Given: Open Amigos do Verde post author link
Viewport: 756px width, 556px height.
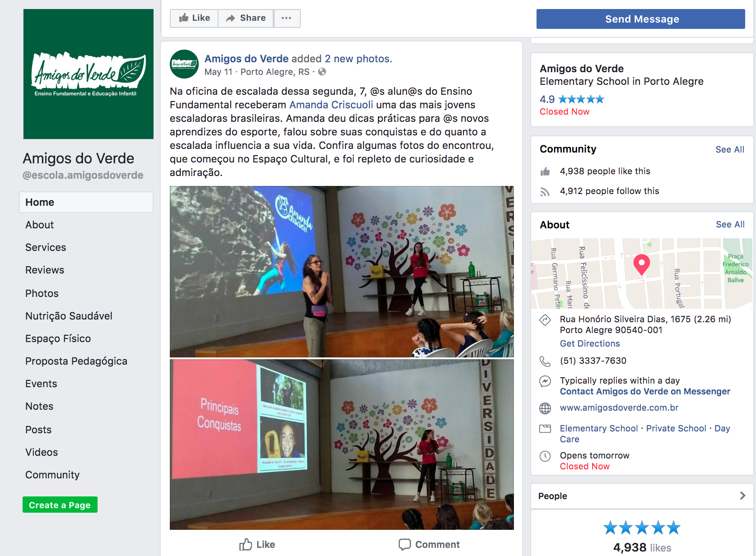Looking at the screenshot, I should tap(247, 59).
